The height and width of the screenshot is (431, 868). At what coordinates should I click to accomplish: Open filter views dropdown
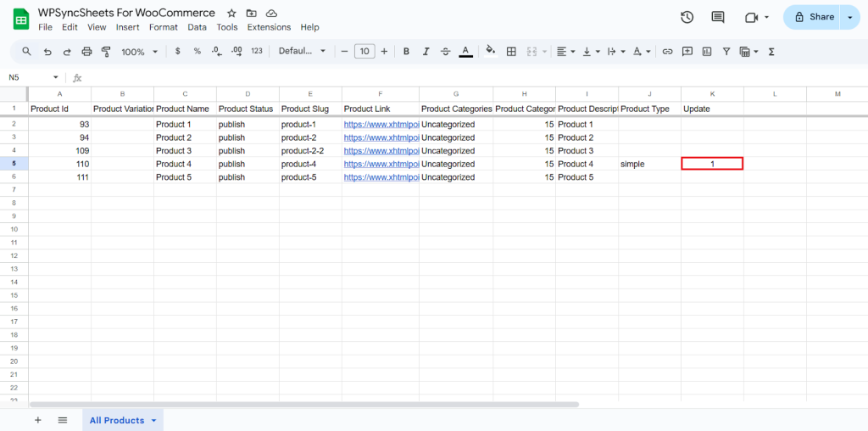749,52
